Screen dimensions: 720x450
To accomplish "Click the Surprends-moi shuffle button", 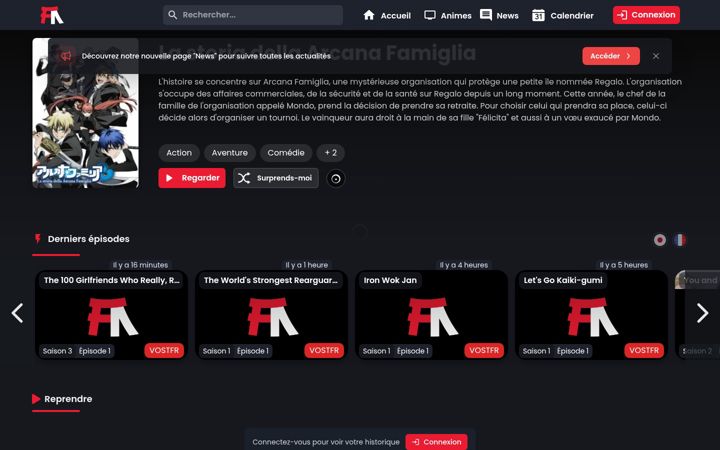I will (x=276, y=178).
